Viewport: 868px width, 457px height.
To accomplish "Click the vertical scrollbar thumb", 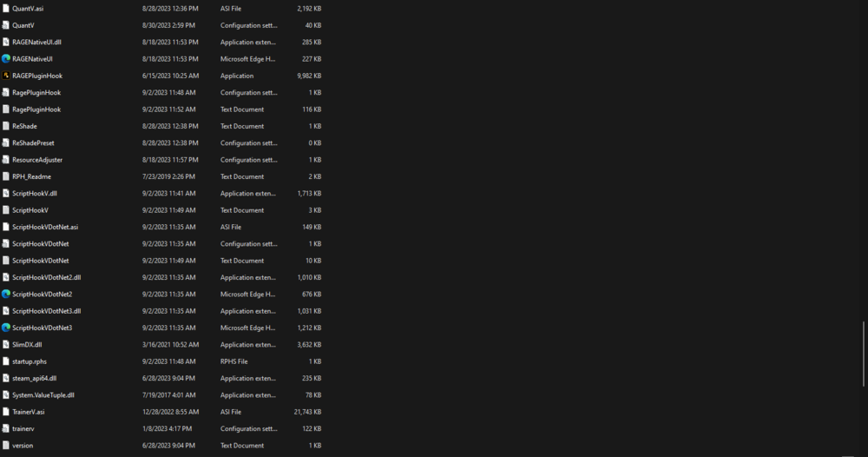I will (x=864, y=354).
